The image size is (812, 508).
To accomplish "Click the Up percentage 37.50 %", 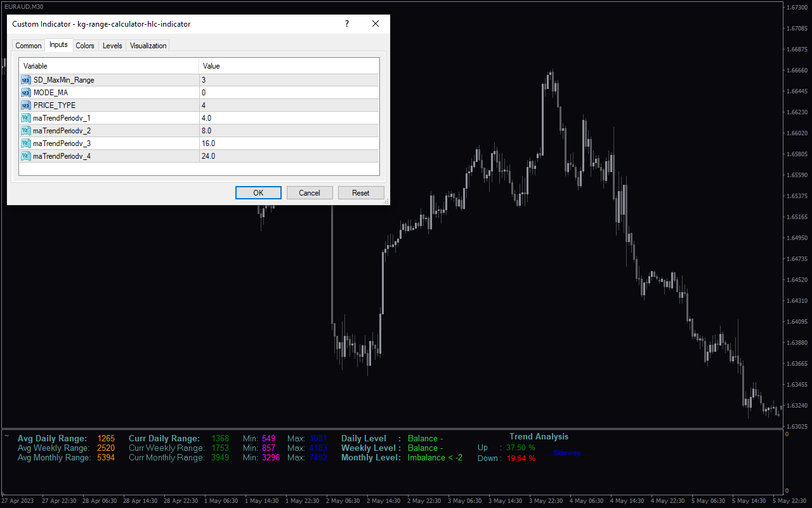I will coord(520,448).
